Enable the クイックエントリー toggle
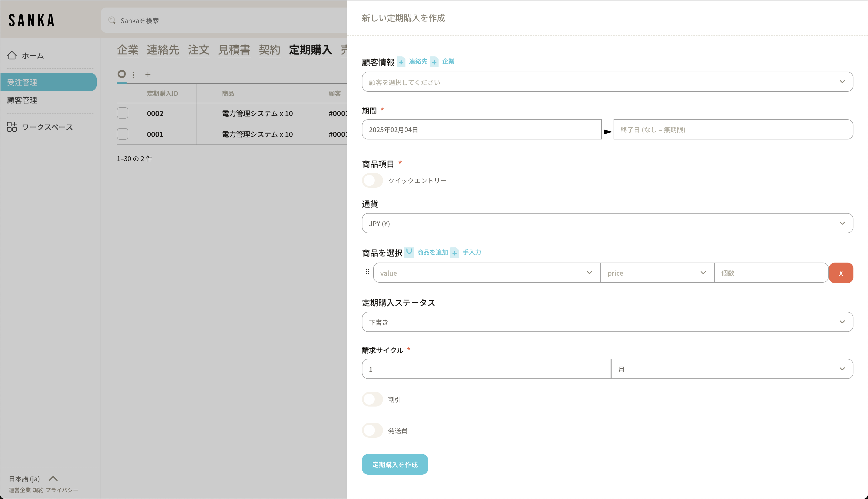Image resolution: width=868 pixels, height=499 pixels. (x=372, y=181)
